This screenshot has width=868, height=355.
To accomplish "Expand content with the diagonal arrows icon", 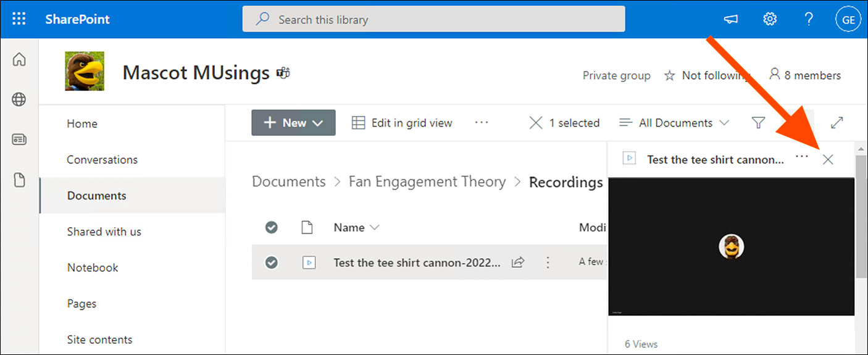I will point(837,123).
